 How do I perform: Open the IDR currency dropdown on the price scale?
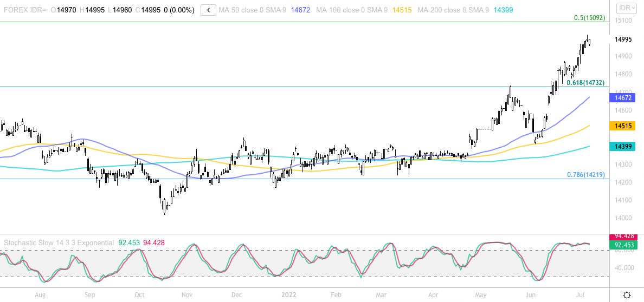627,8
